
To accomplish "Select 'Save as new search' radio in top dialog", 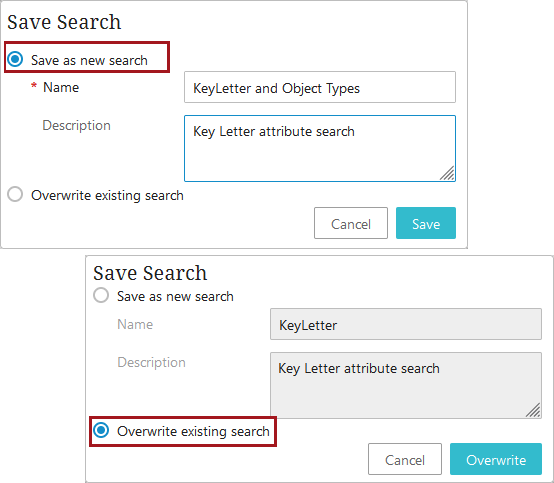I will [15, 59].
